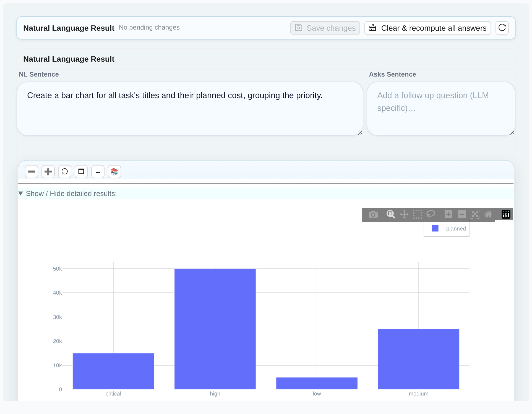The width and height of the screenshot is (532, 414).
Task: Click the follow up question field
Action: (441, 109)
